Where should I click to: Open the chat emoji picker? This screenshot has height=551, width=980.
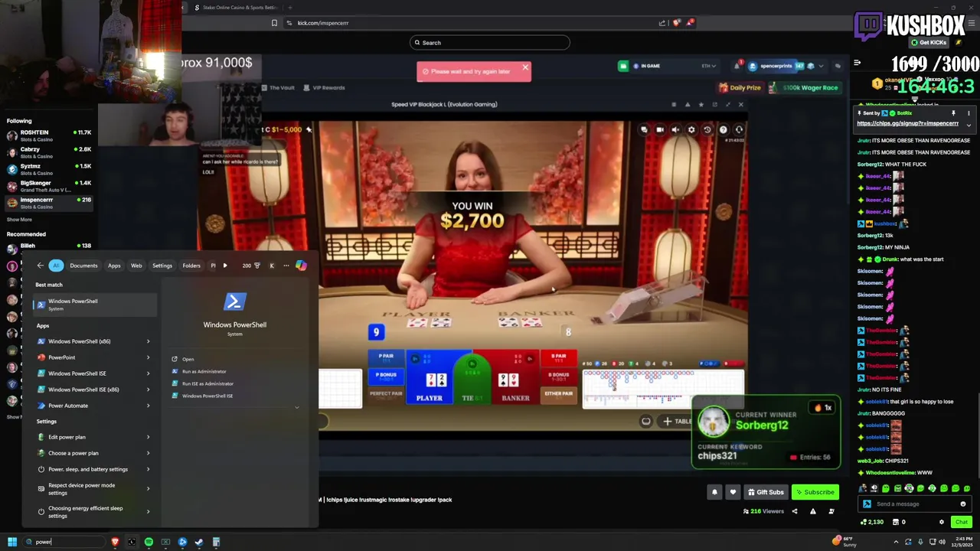tap(963, 504)
